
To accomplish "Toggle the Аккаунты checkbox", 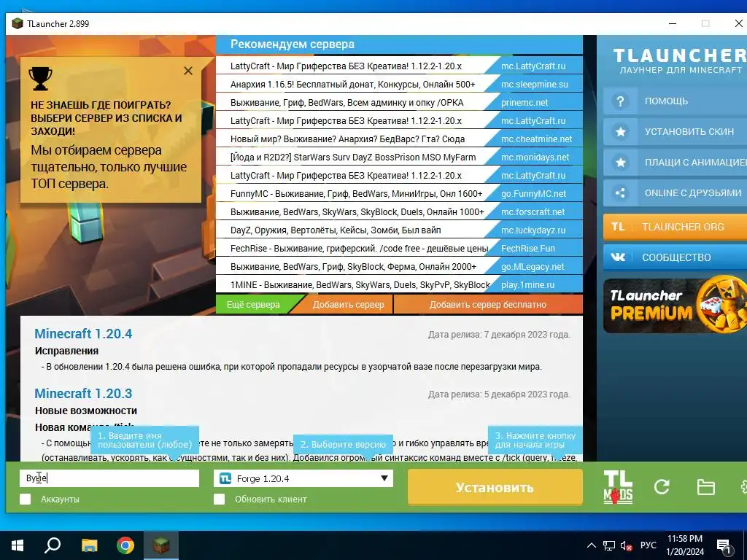I will point(26,499).
